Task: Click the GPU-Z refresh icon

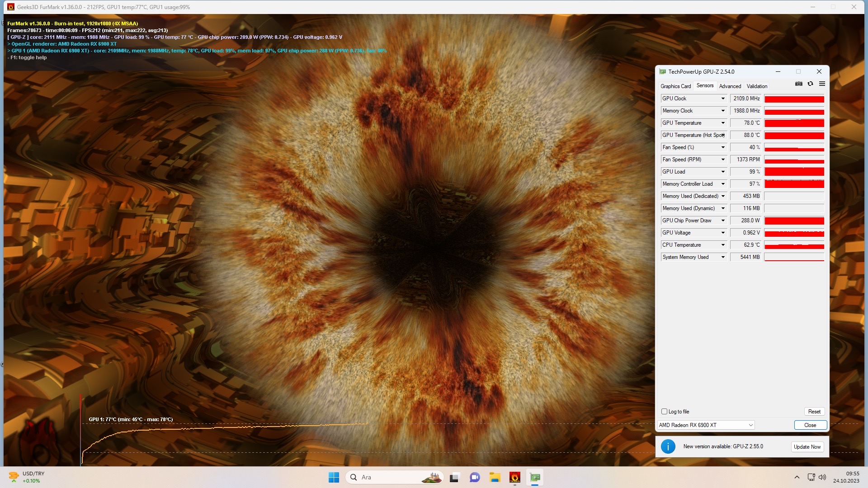Action: pos(810,84)
